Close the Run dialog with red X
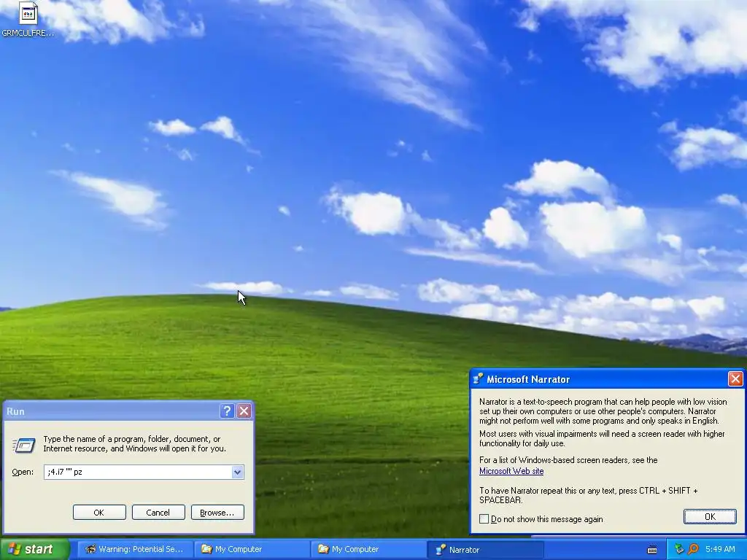Screen dimensions: 747x560 click(x=244, y=411)
